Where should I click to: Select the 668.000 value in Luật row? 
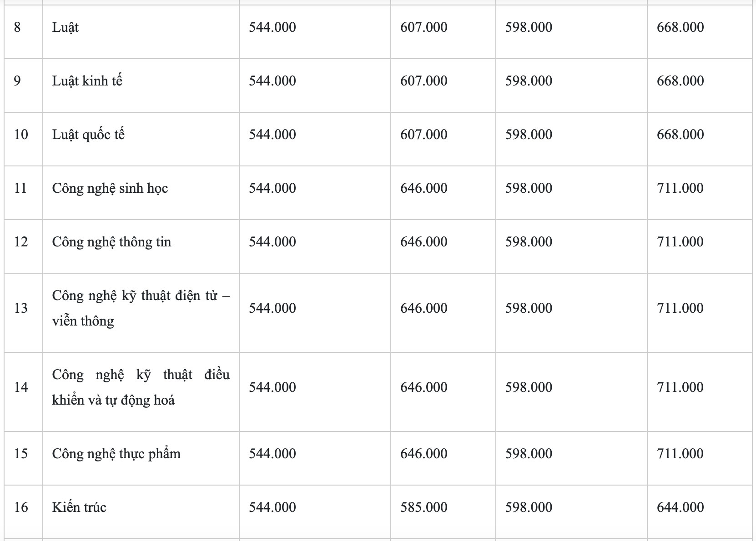tap(680, 27)
